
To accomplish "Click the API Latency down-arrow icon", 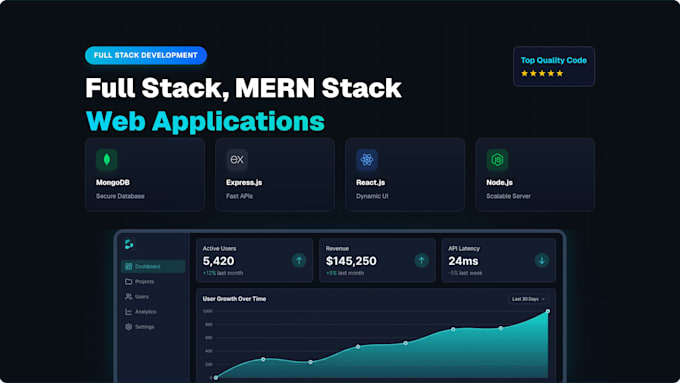I will click(x=542, y=260).
